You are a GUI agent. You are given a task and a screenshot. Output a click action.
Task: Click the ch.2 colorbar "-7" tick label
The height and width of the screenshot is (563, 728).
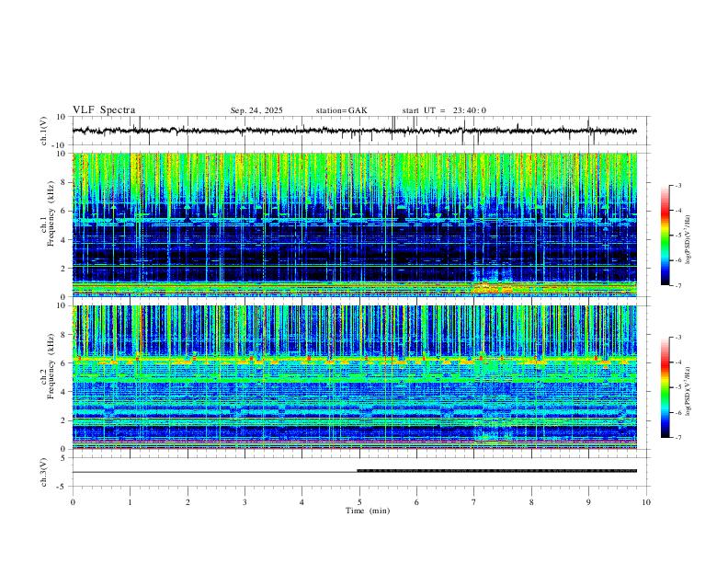(677, 438)
